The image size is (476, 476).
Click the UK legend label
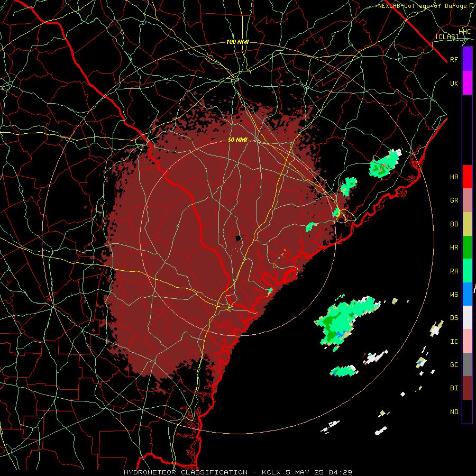(454, 83)
